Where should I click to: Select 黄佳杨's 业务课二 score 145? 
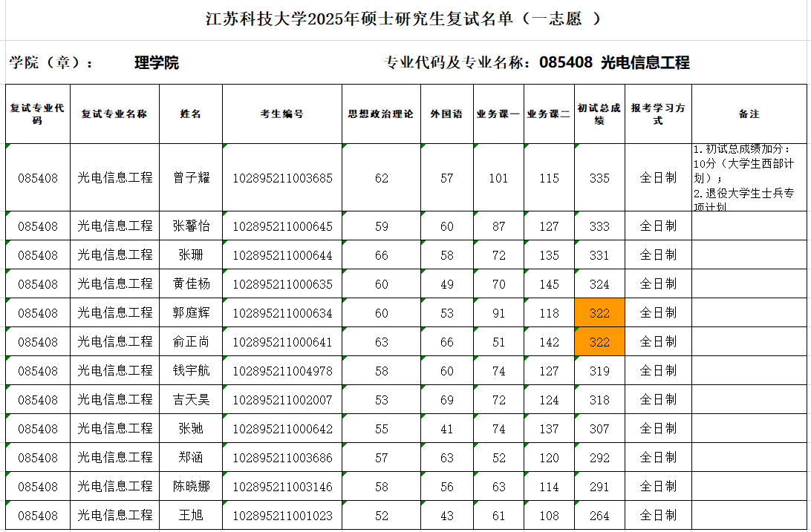tap(549, 284)
